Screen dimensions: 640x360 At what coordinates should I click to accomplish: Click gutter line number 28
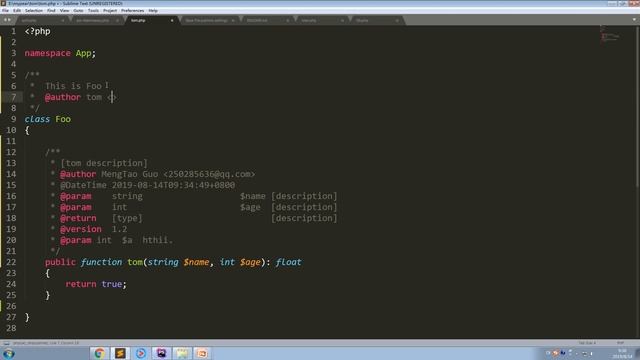(11, 329)
